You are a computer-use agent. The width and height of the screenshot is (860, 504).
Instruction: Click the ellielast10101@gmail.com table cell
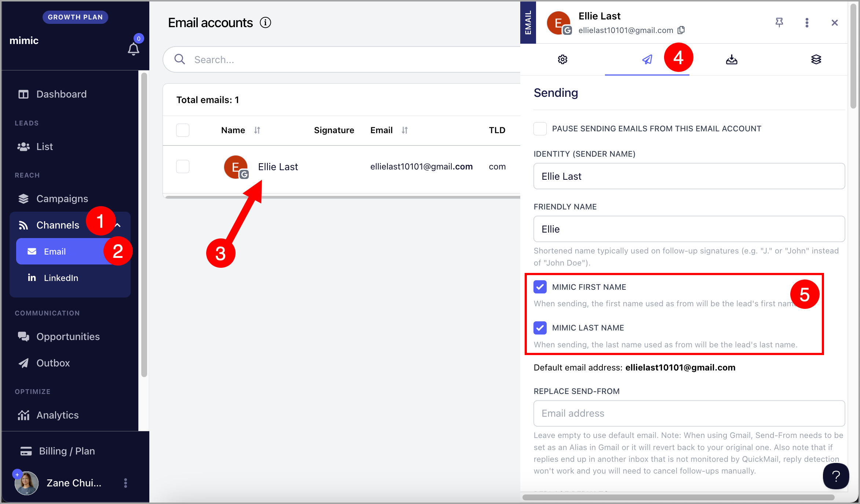[x=421, y=167]
